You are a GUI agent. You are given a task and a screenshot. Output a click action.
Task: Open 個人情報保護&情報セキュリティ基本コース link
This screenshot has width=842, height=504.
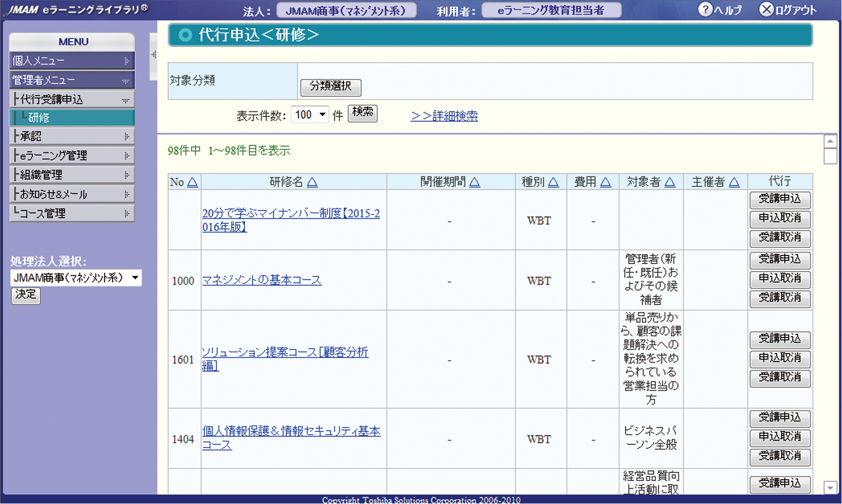point(291,438)
